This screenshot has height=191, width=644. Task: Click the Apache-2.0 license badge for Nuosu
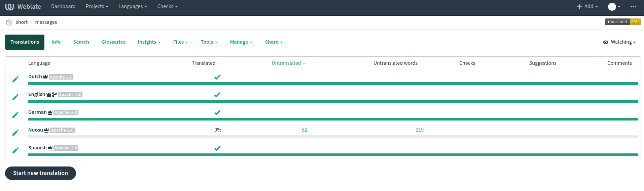62,130
